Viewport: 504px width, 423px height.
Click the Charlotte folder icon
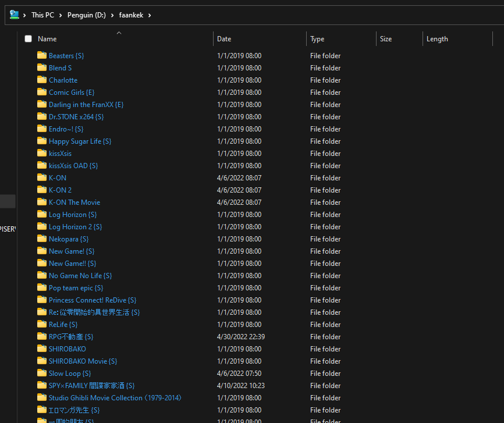point(42,80)
